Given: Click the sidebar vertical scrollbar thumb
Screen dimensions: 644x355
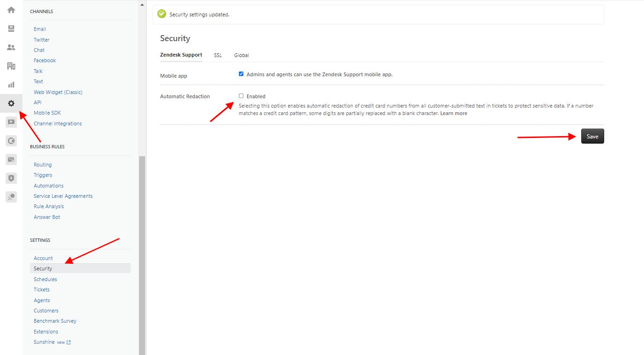Looking at the screenshot, I should point(142,255).
